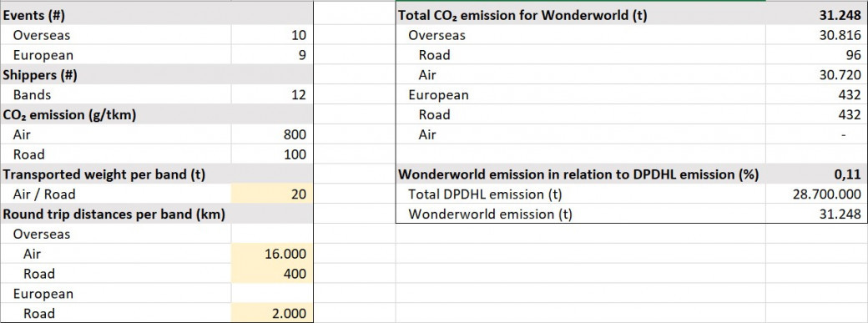Image resolution: width=868 pixels, height=323 pixels.
Task: Select the 'Air / Road' label cell
Action: (116, 194)
